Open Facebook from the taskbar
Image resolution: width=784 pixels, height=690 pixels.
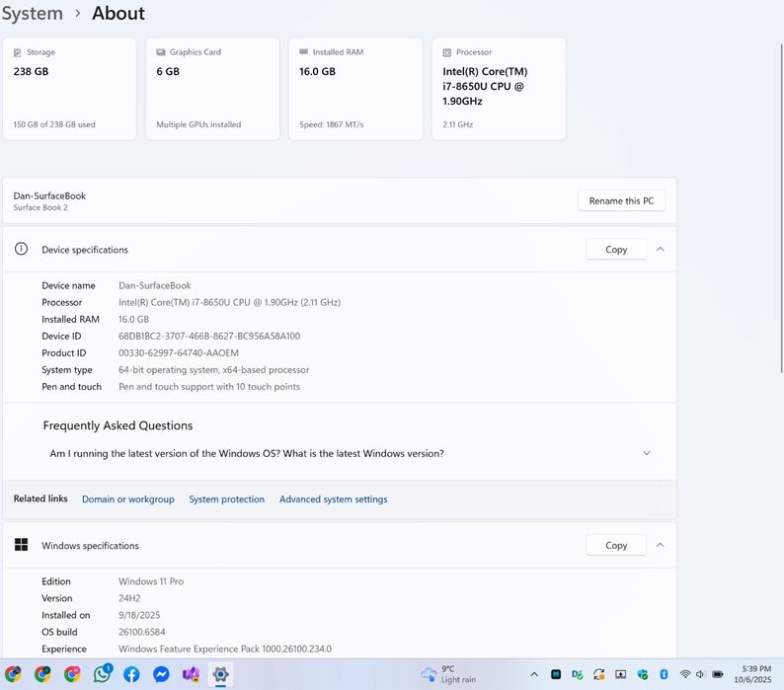tap(131, 674)
